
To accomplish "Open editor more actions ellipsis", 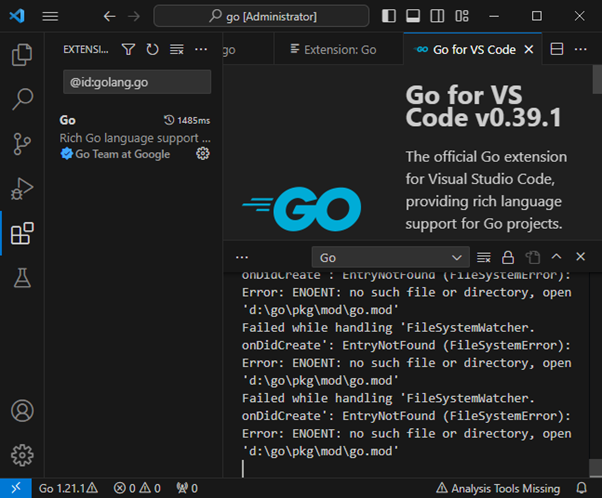I will point(580,49).
